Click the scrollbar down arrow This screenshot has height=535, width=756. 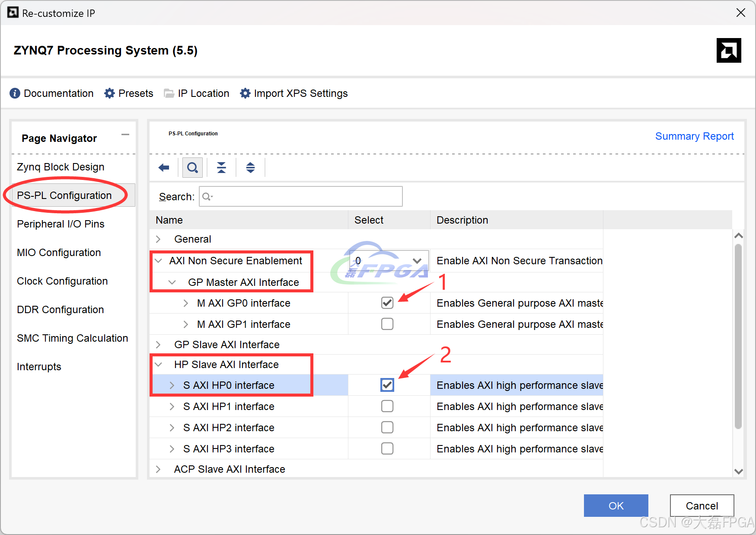[x=739, y=471]
